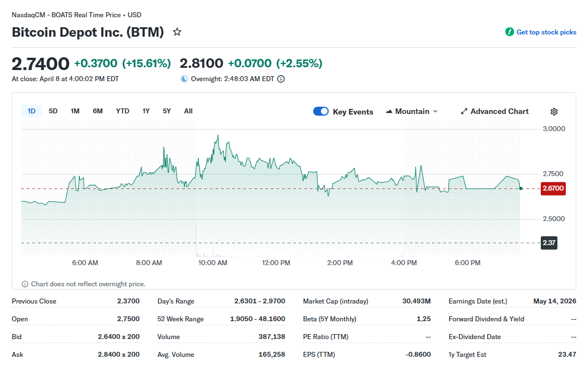Click the 2.6700 current price marker
Screen dimensions: 588x368
coord(553,188)
